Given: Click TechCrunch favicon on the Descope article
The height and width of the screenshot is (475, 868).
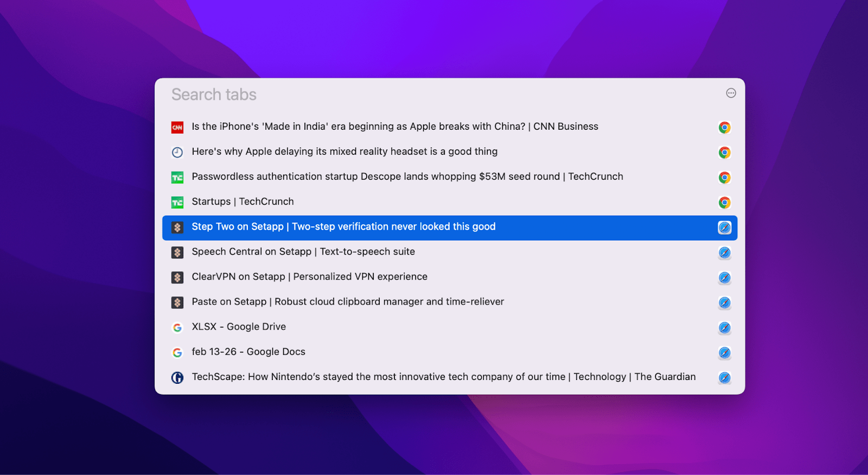Looking at the screenshot, I should click(x=177, y=178).
